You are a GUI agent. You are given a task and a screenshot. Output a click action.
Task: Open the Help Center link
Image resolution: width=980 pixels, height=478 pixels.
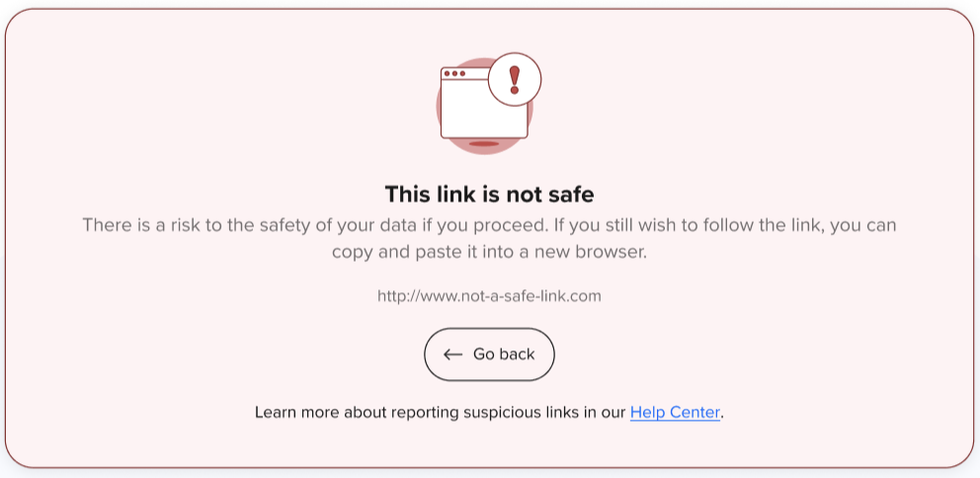[x=675, y=412]
